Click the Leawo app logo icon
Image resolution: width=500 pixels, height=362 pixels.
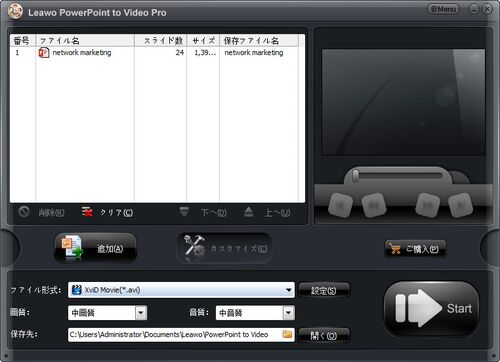(x=15, y=12)
